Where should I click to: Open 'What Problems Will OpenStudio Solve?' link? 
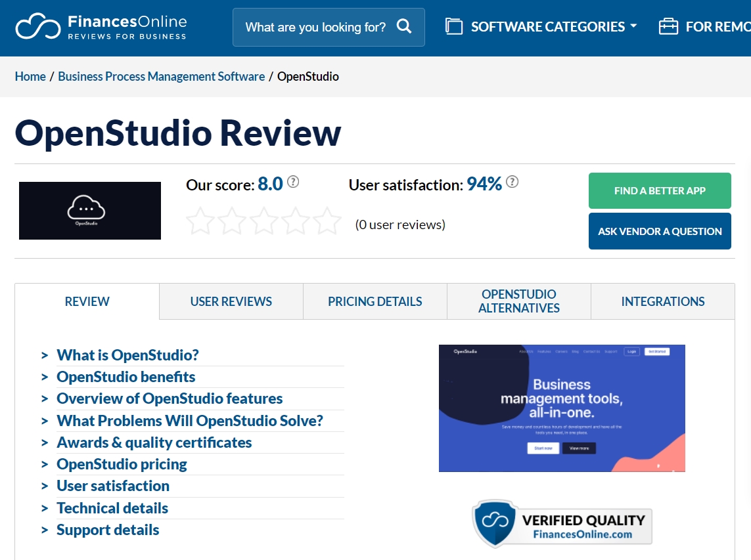(190, 421)
